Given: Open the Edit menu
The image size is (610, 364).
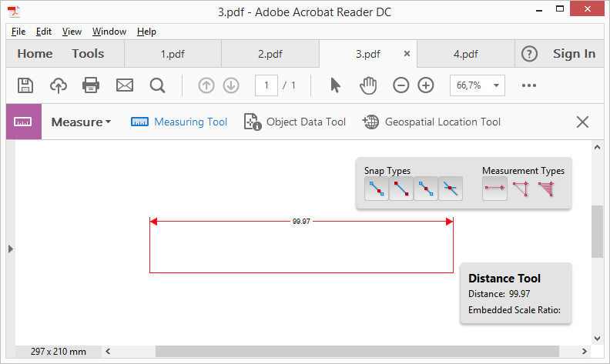Looking at the screenshot, I should 44,32.
